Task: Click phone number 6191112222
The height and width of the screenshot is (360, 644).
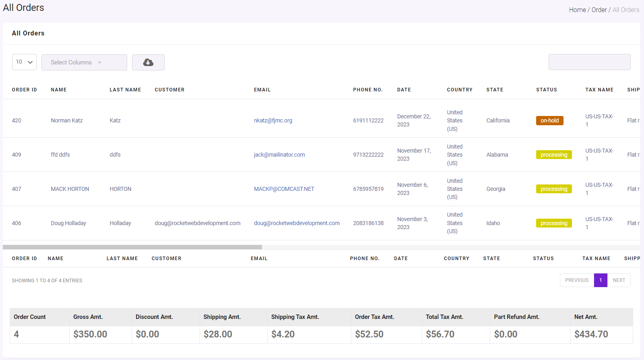Action: 368,120
